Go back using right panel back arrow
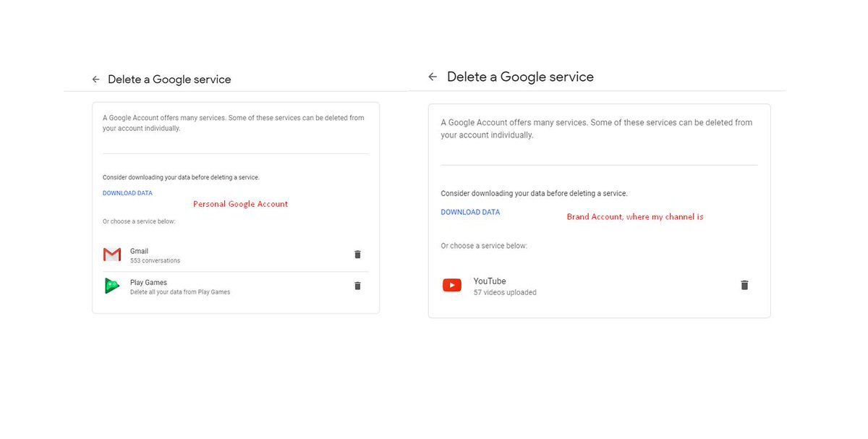The image size is (868, 439). pos(433,77)
